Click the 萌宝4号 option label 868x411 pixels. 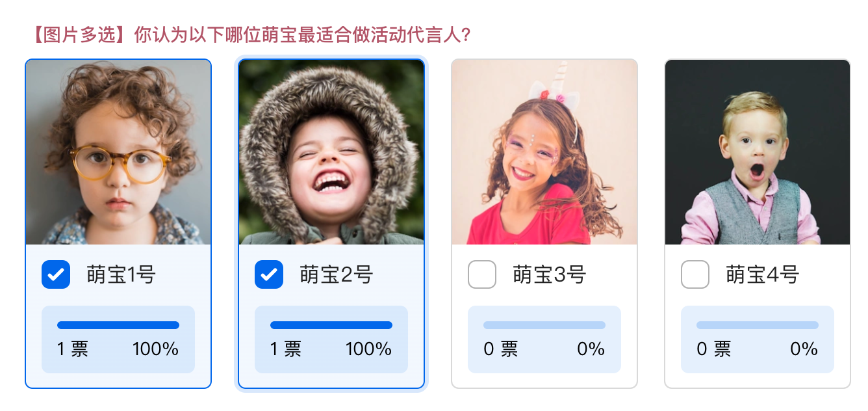(x=762, y=275)
